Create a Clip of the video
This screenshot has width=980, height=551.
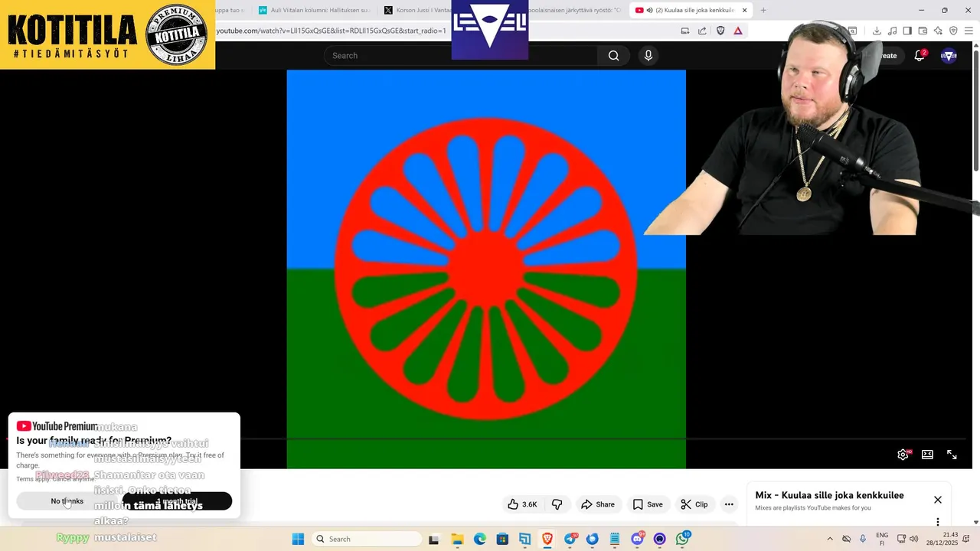694,504
